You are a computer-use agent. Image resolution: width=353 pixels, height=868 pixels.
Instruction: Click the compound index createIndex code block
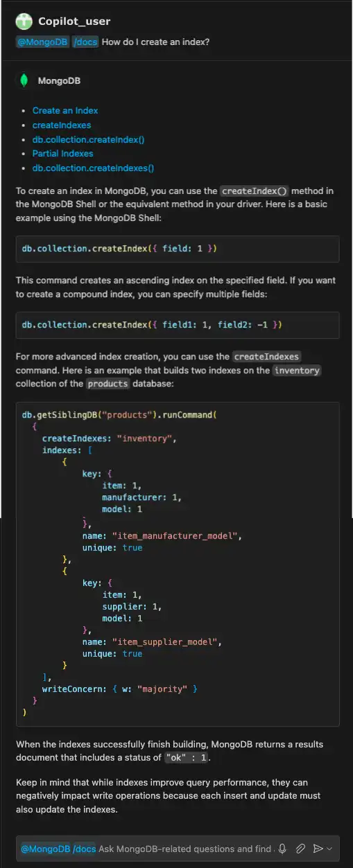pyautogui.click(x=178, y=325)
